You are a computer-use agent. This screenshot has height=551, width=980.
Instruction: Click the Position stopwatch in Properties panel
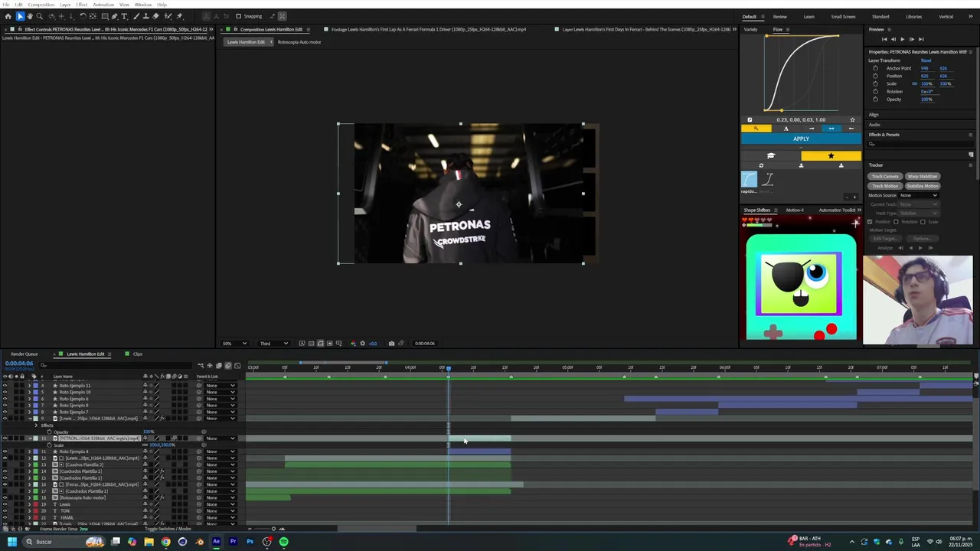pyautogui.click(x=876, y=76)
